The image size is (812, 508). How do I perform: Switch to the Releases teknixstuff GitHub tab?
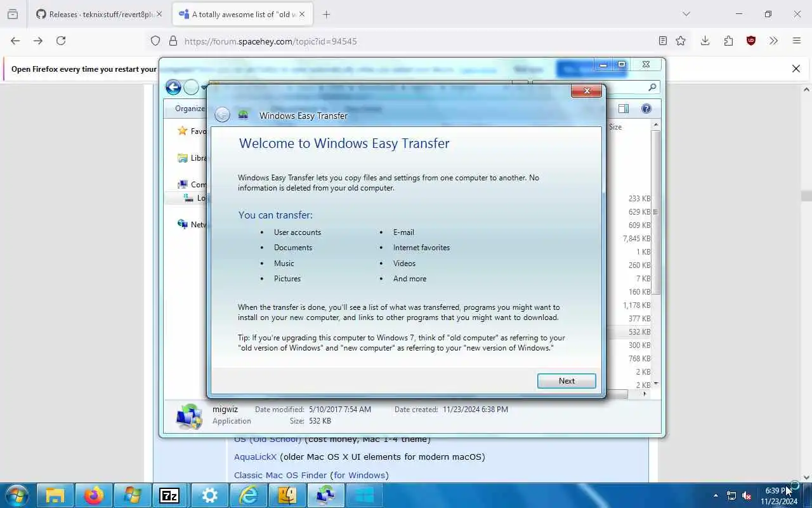(x=99, y=14)
